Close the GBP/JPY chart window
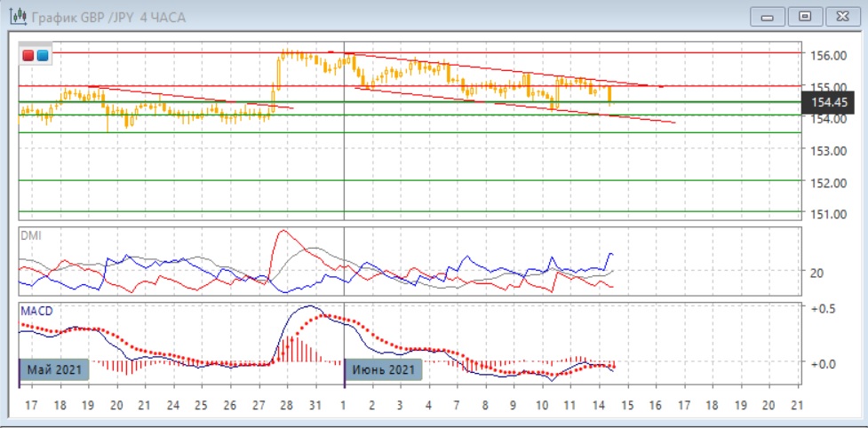 841,16
